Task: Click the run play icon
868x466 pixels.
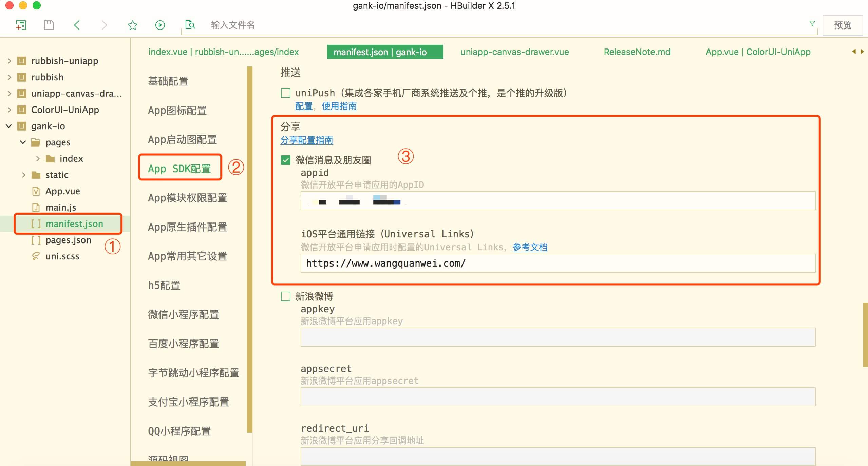Action: pyautogui.click(x=160, y=25)
